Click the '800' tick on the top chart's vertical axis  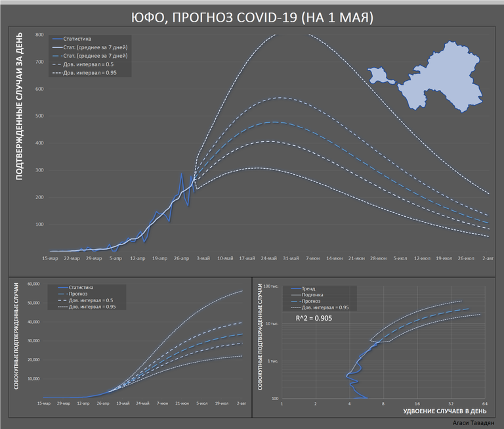[x=39, y=35]
